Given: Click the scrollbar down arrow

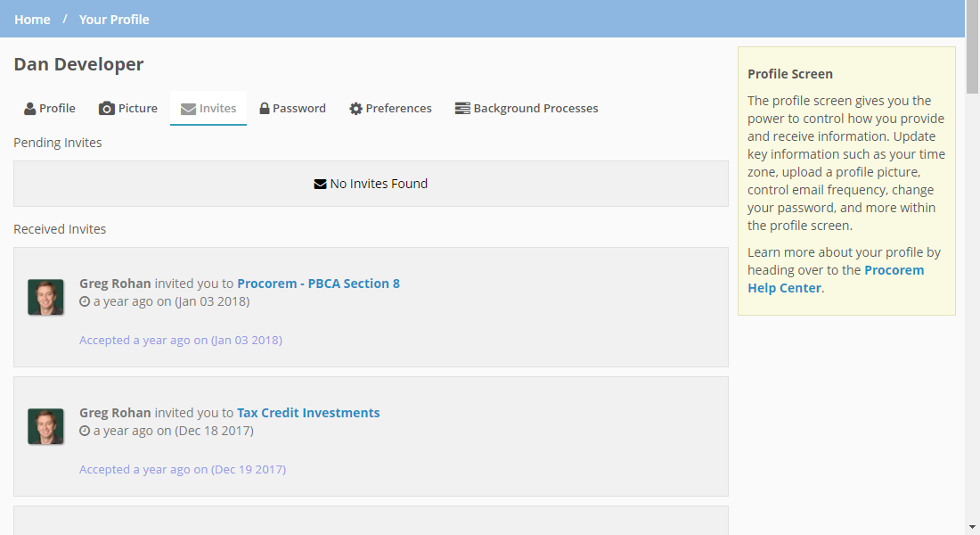Looking at the screenshot, I should click(x=972, y=528).
